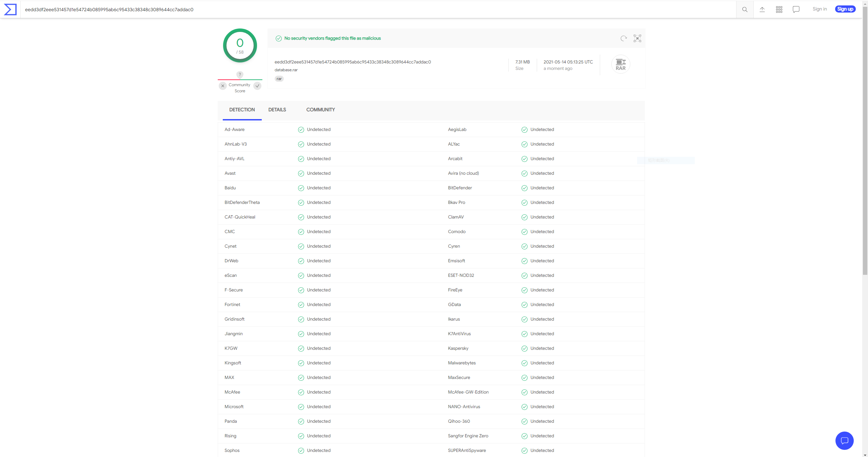Select the SUPERAntiSpyware vendor name

click(467, 451)
